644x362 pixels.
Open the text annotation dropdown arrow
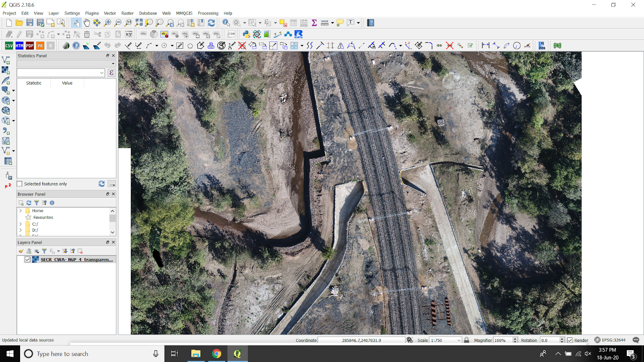click(x=358, y=23)
